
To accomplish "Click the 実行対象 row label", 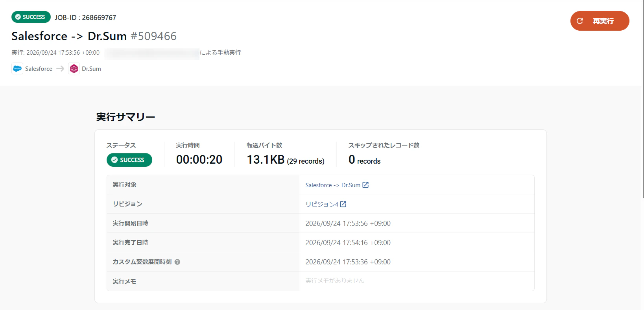I will (x=125, y=185).
